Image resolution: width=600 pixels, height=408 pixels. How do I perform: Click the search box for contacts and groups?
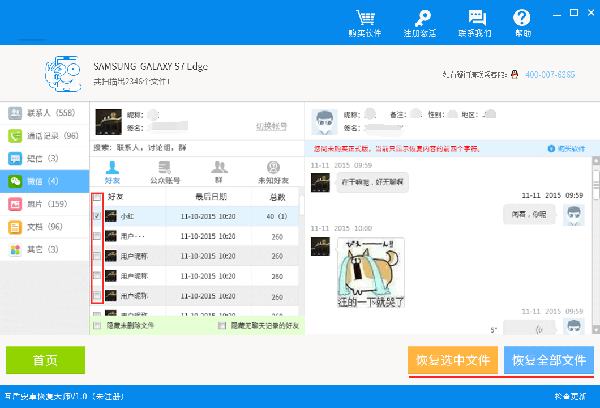coord(197,148)
